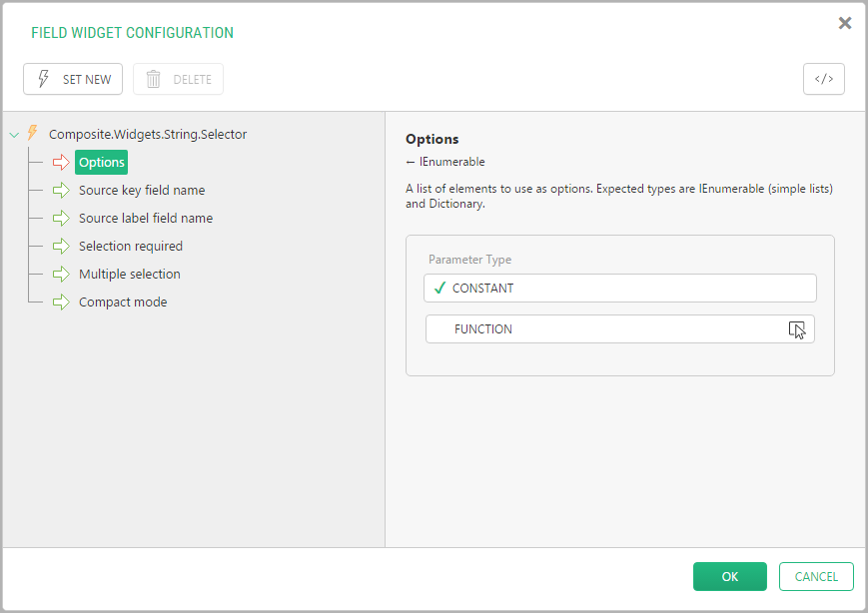
Task: Collapse the Composite.Widgets.String.Selector tree node
Action: point(14,135)
